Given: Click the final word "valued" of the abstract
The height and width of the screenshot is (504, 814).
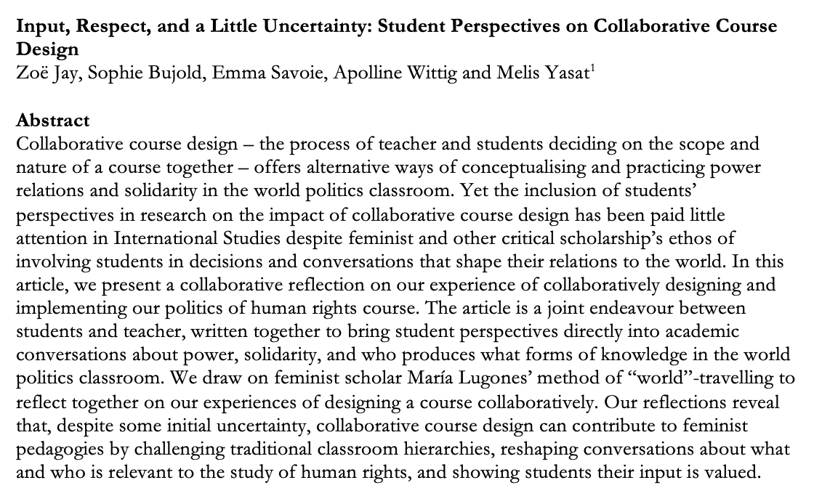Looking at the screenshot, I should pos(734,470).
